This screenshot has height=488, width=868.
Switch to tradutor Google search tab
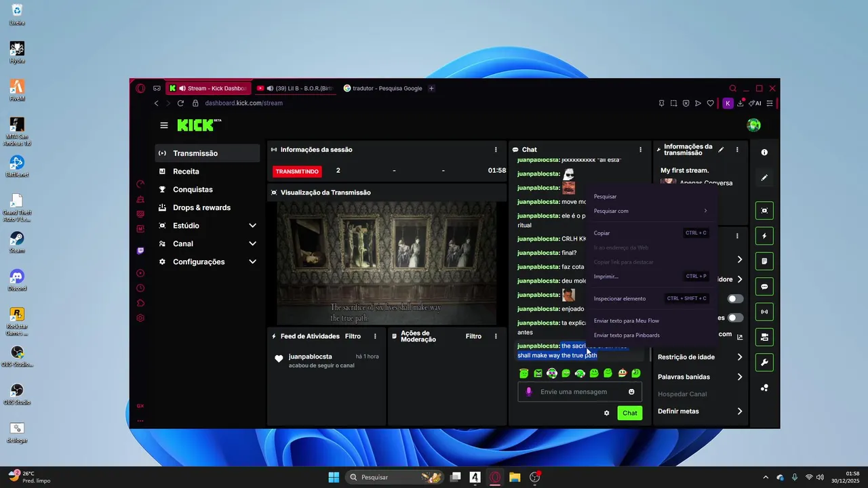(x=382, y=88)
